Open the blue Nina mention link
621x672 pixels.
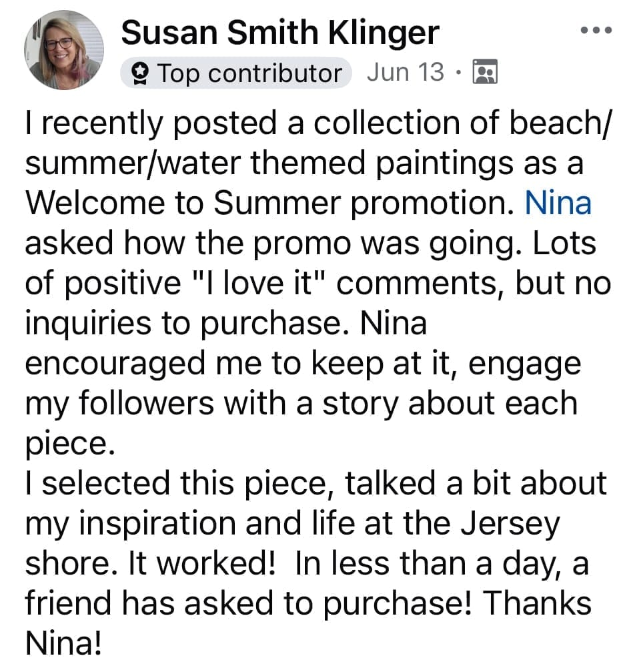(x=558, y=204)
